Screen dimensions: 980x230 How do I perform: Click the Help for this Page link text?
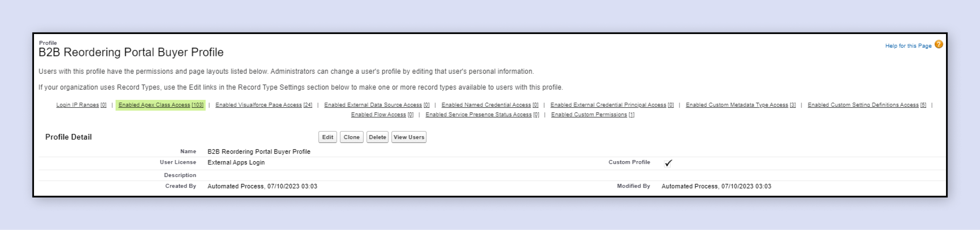click(x=907, y=45)
